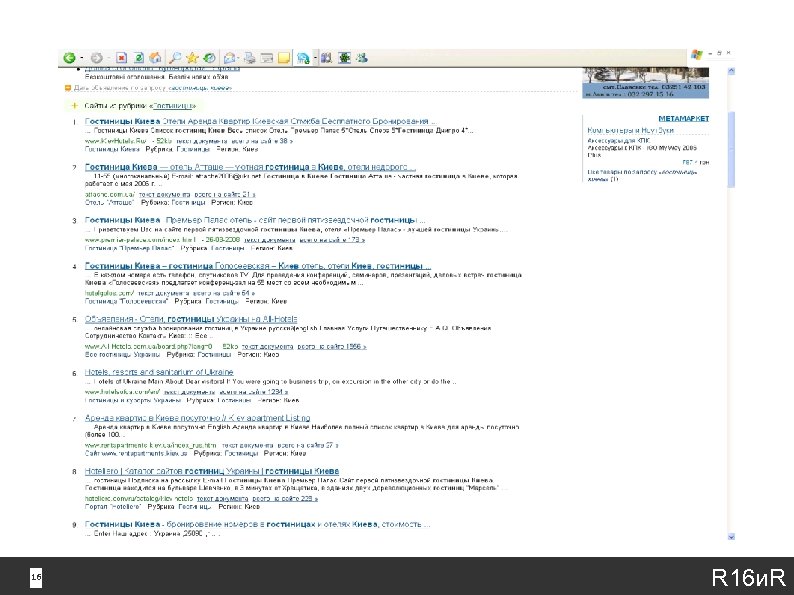Viewport: 794px width, 595px height.
Task: Click the scrollbar down arrow
Action: pyautogui.click(x=731, y=537)
